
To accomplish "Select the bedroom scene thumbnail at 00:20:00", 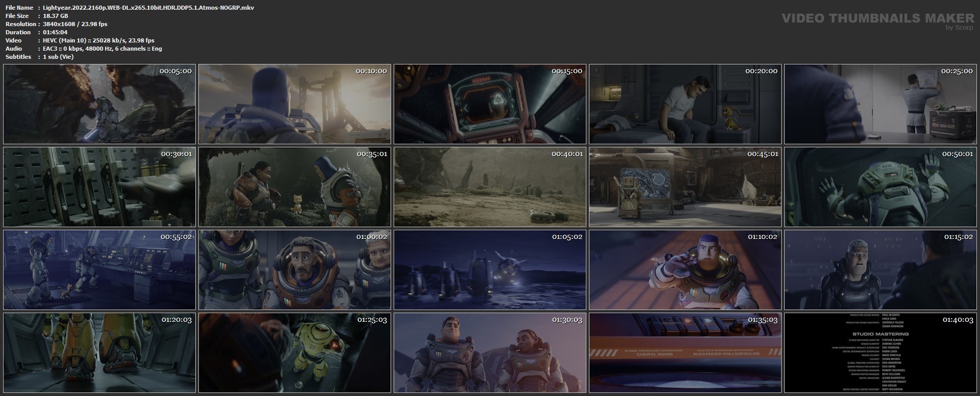I will pos(685,104).
